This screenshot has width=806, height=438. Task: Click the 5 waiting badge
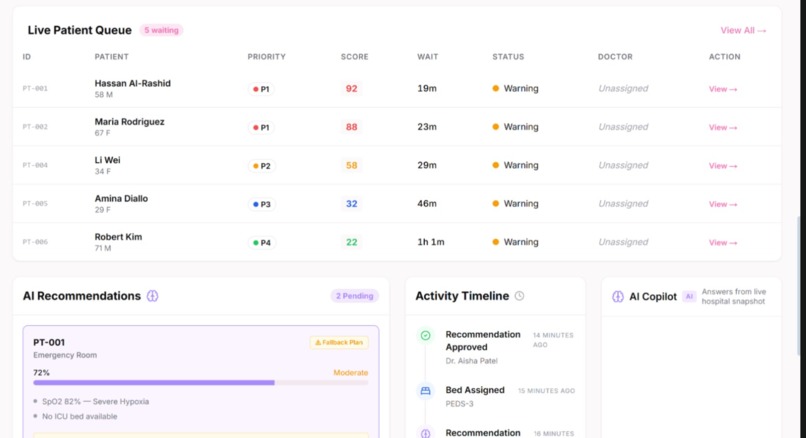(x=161, y=30)
